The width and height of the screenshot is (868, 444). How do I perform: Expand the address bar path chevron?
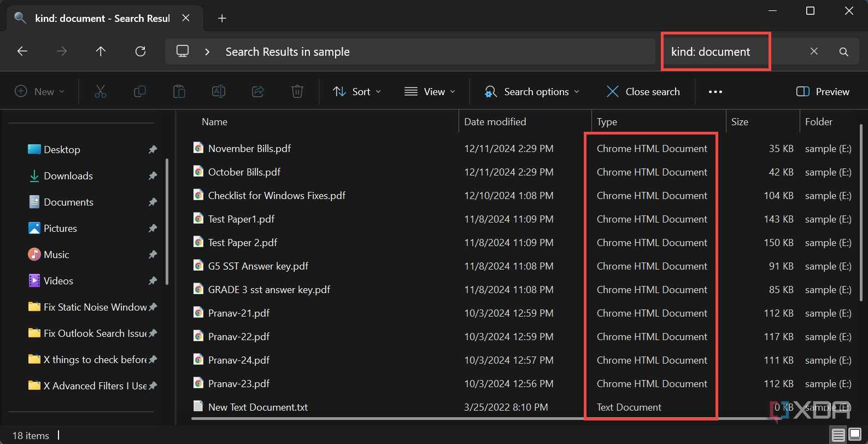pyautogui.click(x=207, y=52)
